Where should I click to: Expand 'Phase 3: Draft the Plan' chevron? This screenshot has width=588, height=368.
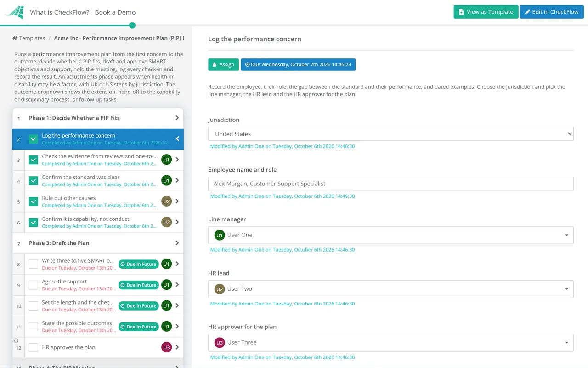[177, 243]
